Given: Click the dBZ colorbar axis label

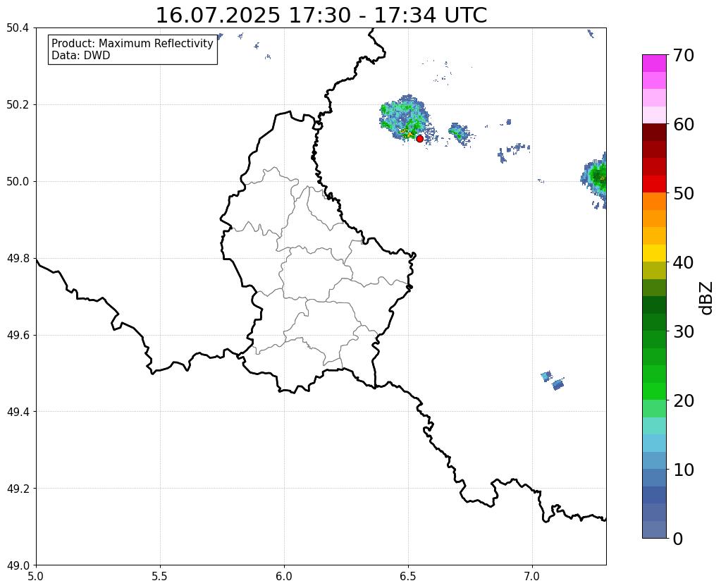Looking at the screenshot, I should click(x=707, y=298).
